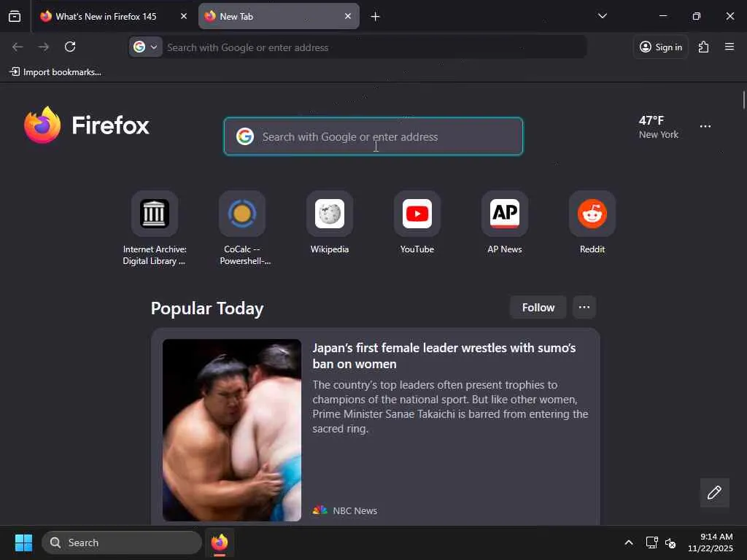Open the New York weather widget
This screenshot has width=747, height=560.
659,127
